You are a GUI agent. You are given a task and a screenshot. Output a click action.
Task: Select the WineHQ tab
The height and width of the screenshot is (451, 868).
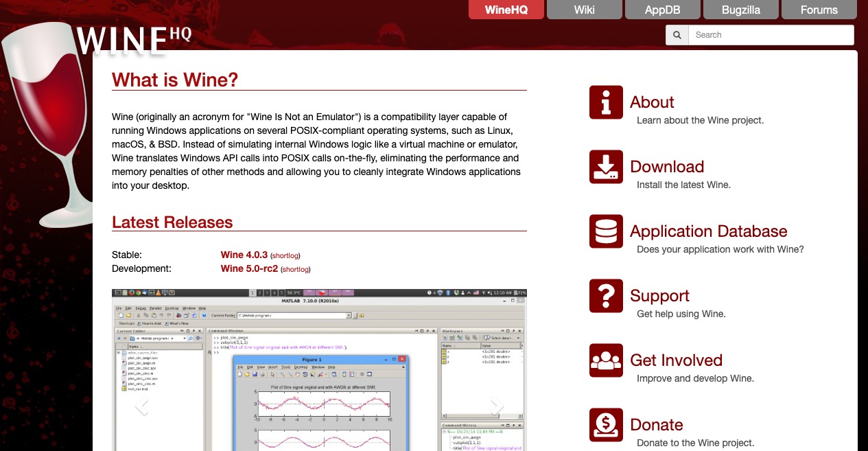tap(506, 10)
